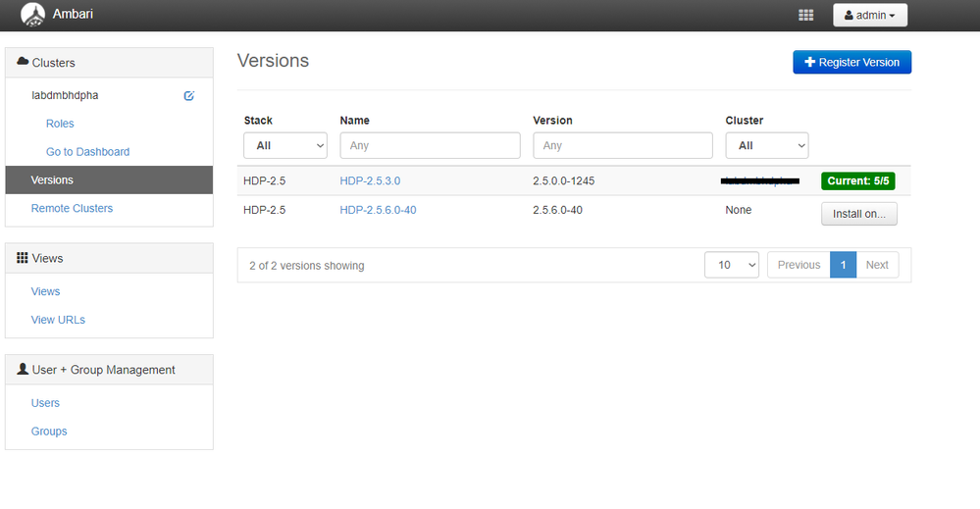This screenshot has width=980, height=509.
Task: Click the Ambari title text
Action: click(73, 14)
